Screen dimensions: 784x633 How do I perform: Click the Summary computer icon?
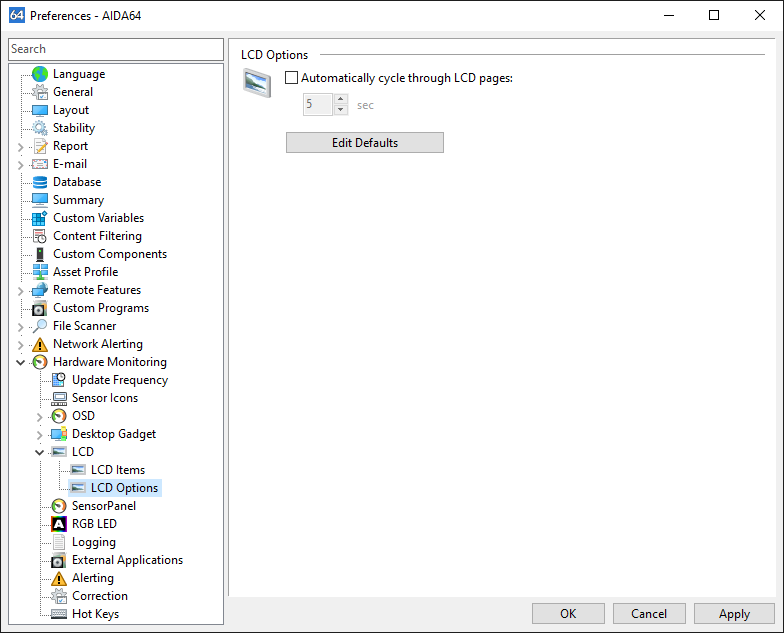click(x=40, y=200)
